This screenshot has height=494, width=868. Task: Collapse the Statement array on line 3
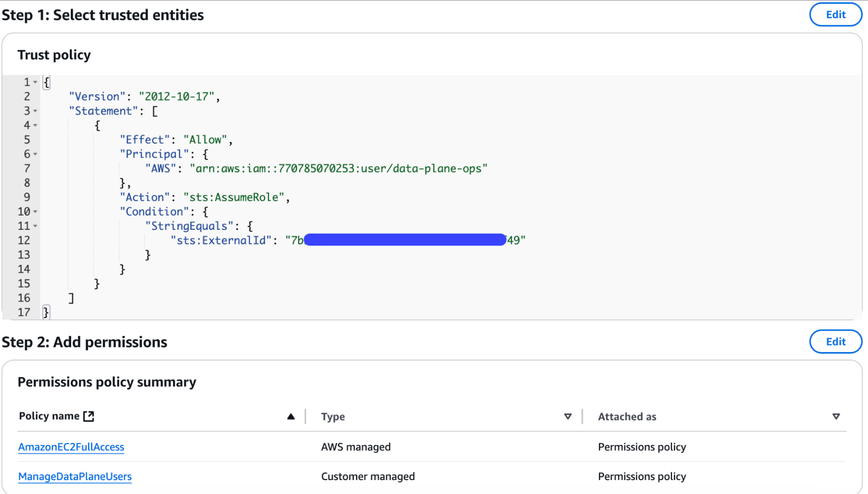[x=34, y=111]
